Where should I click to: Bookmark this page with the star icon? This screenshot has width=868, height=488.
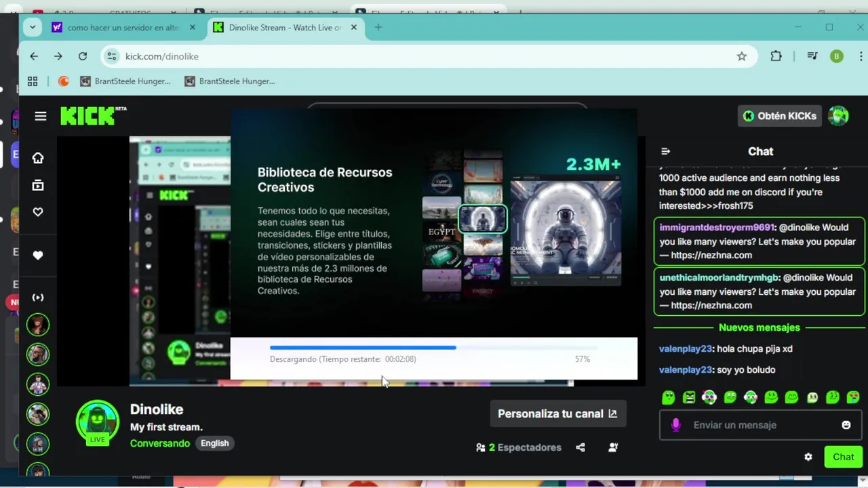742,56
